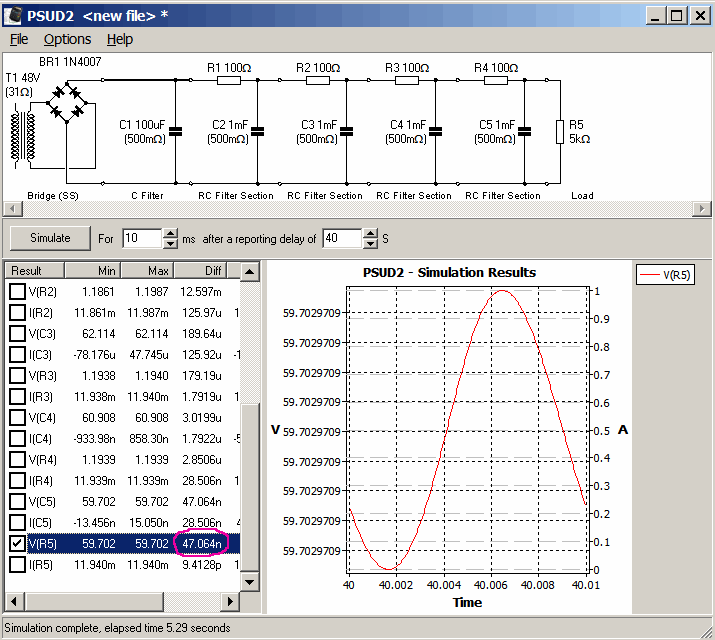Uncheck the V(R5) trace checkbox

pyautogui.click(x=17, y=543)
